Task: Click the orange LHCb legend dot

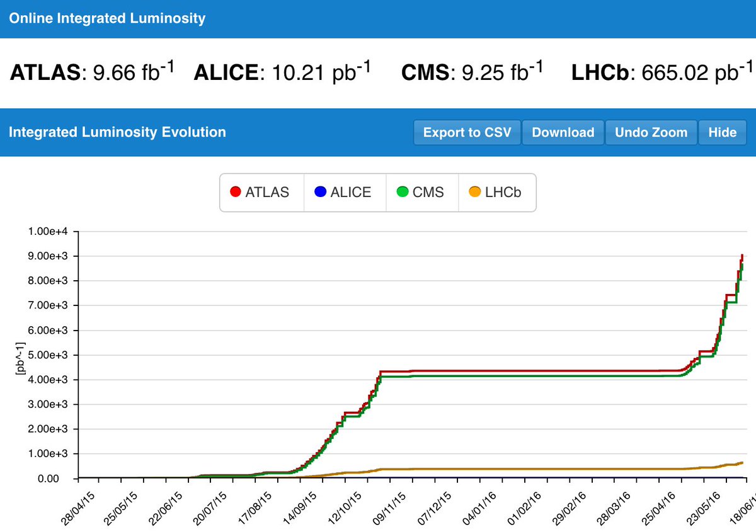Action: 476,193
